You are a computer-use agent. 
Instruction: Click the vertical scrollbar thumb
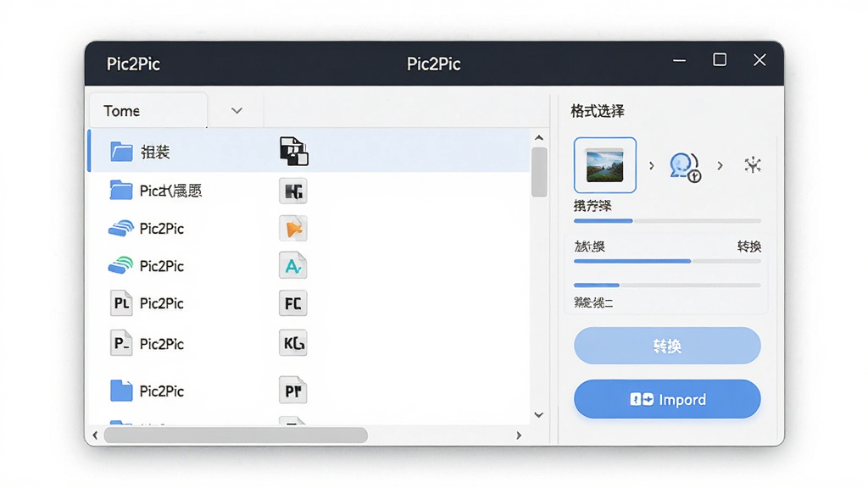tap(539, 172)
